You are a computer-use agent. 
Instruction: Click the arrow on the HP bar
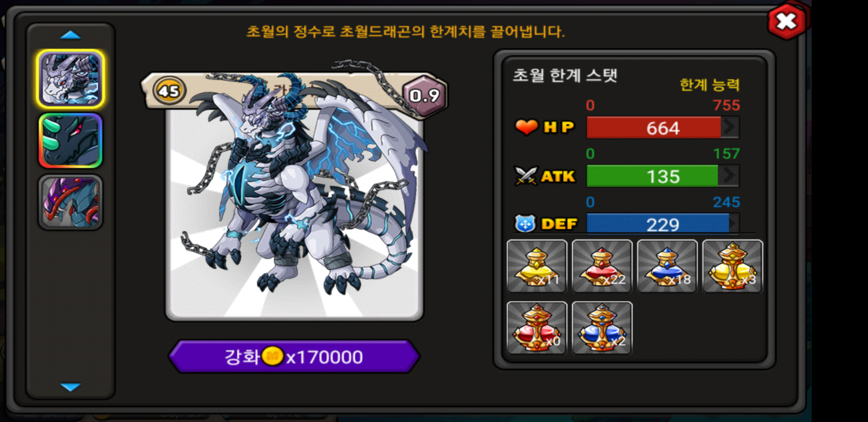(x=730, y=127)
